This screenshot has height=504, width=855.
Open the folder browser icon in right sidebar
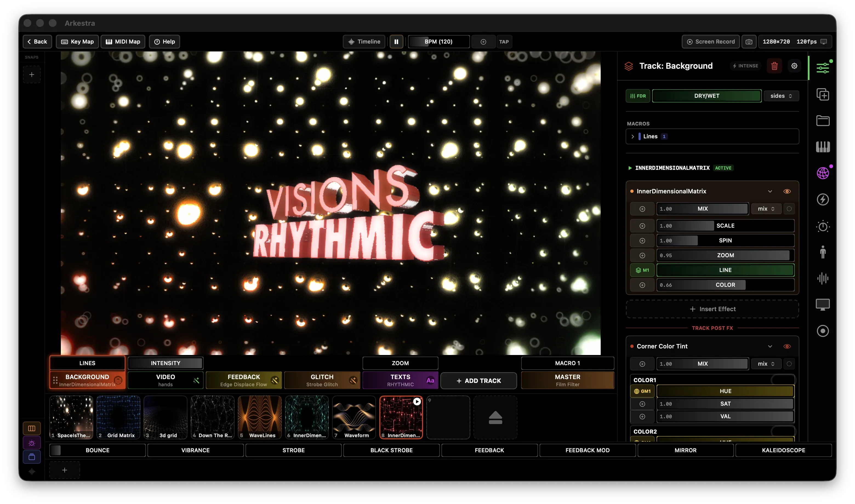[x=822, y=121]
